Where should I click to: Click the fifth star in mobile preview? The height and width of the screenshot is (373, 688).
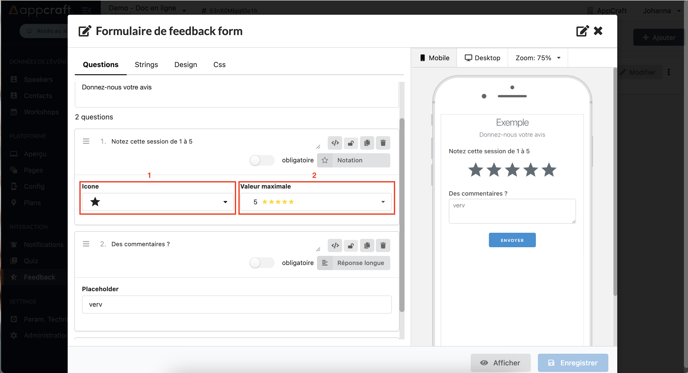click(549, 170)
